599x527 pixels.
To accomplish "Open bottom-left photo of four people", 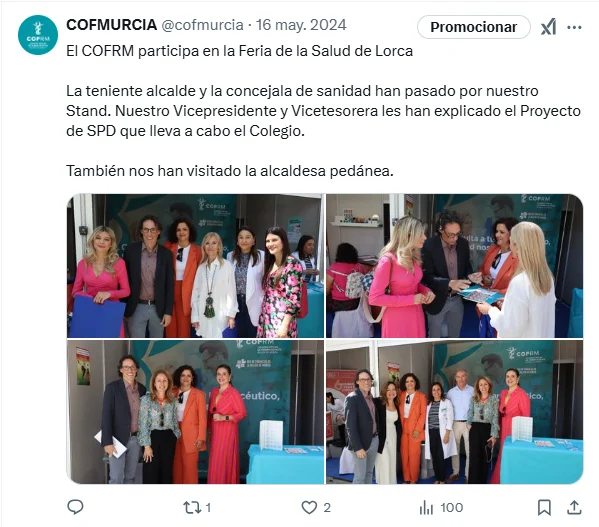I will click(x=196, y=412).
